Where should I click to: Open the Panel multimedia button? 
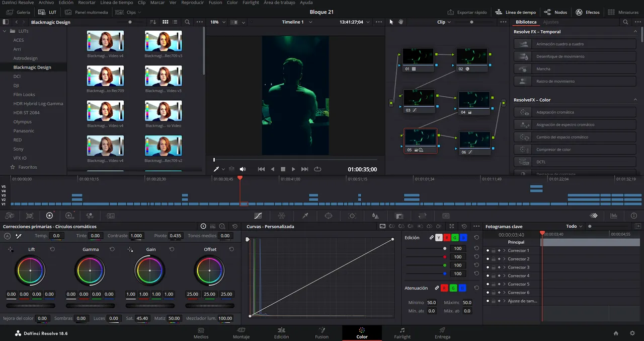coord(87,12)
